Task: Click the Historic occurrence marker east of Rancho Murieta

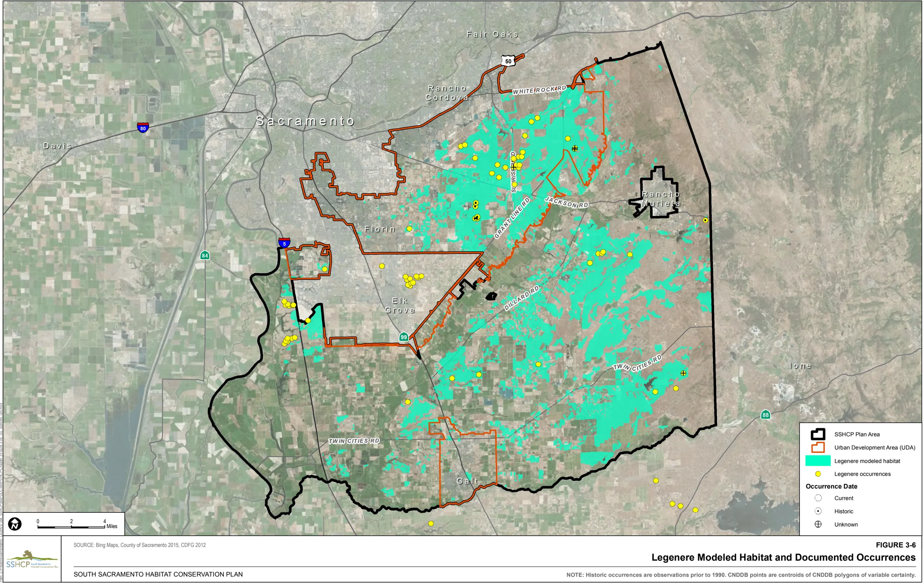Action: [705, 220]
